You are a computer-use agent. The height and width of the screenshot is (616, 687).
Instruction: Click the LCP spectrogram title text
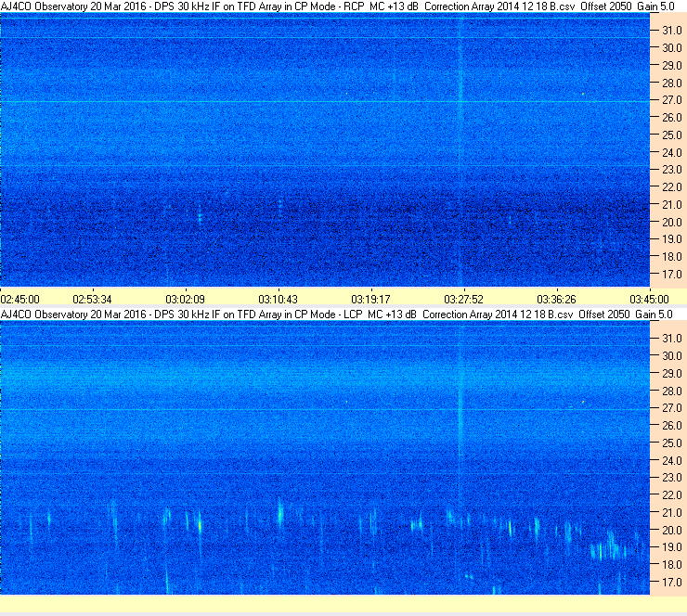coord(337,314)
